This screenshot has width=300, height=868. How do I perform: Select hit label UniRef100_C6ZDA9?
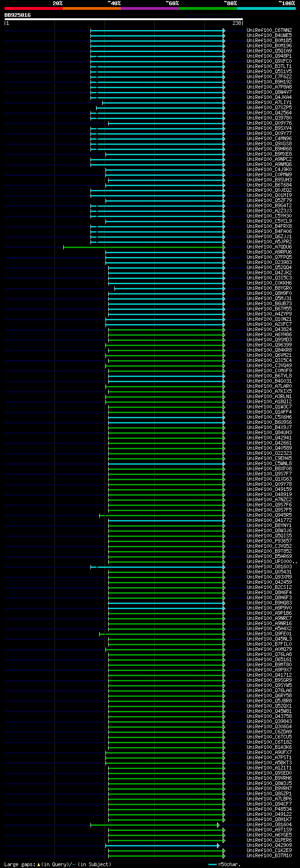click(x=269, y=732)
